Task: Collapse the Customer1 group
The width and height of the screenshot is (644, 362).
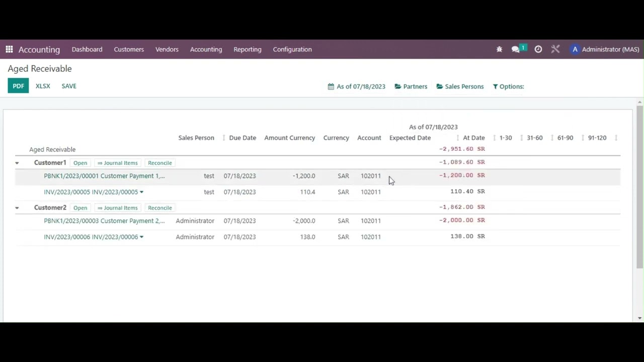Action: click(17, 163)
